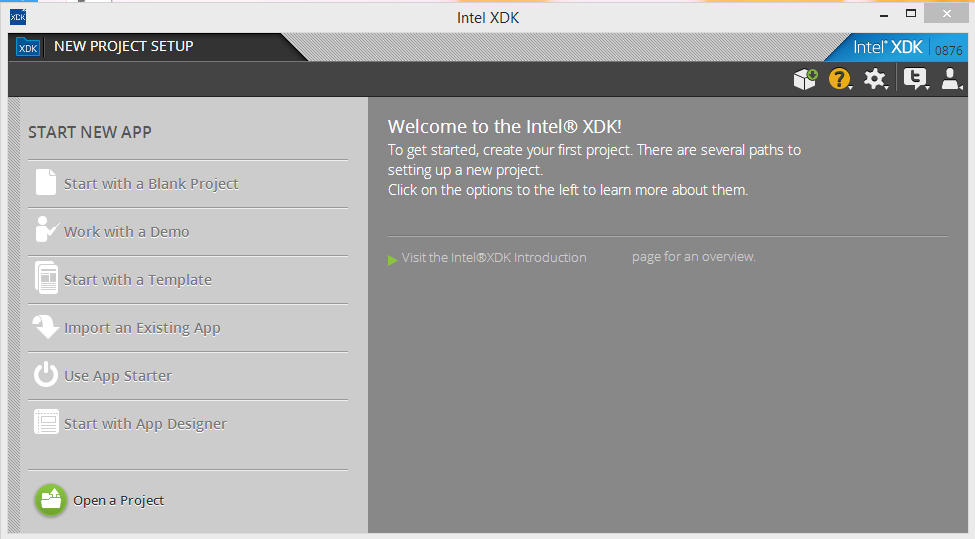This screenshot has width=975, height=539.
Task: Click the NEW PROJECT SETUP header tab
Action: click(x=124, y=46)
